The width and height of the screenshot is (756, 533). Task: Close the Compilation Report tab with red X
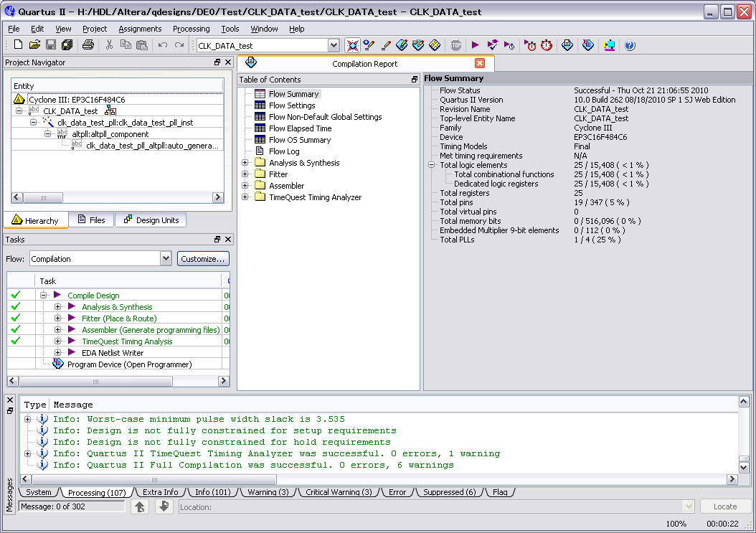(480, 63)
